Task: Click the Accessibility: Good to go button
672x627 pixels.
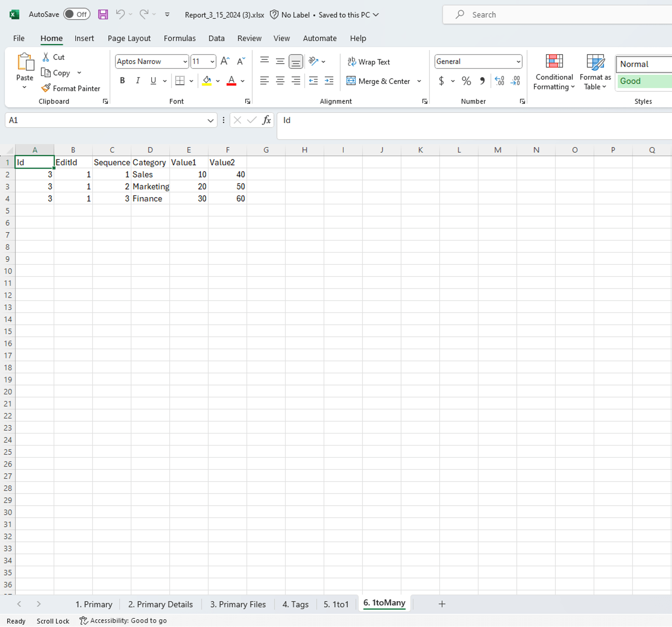Action: [123, 621]
